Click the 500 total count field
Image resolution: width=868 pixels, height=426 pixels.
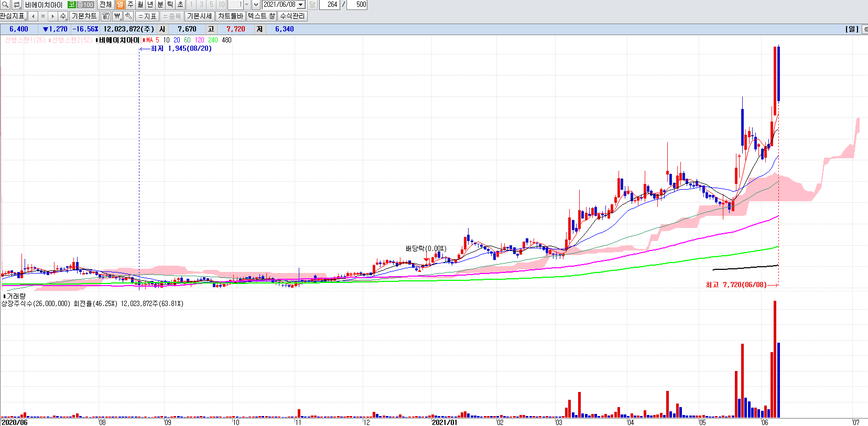coord(357,4)
